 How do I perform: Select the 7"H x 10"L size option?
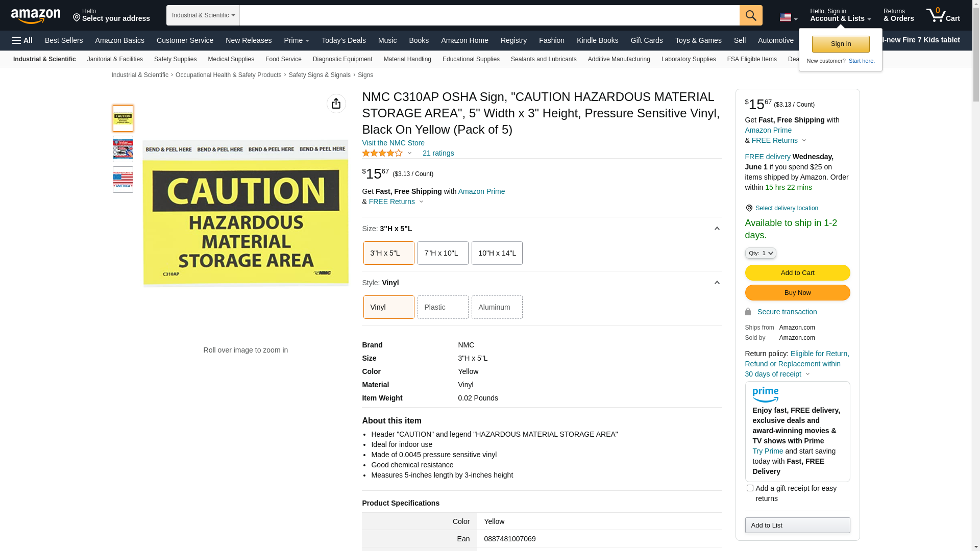pos(443,253)
